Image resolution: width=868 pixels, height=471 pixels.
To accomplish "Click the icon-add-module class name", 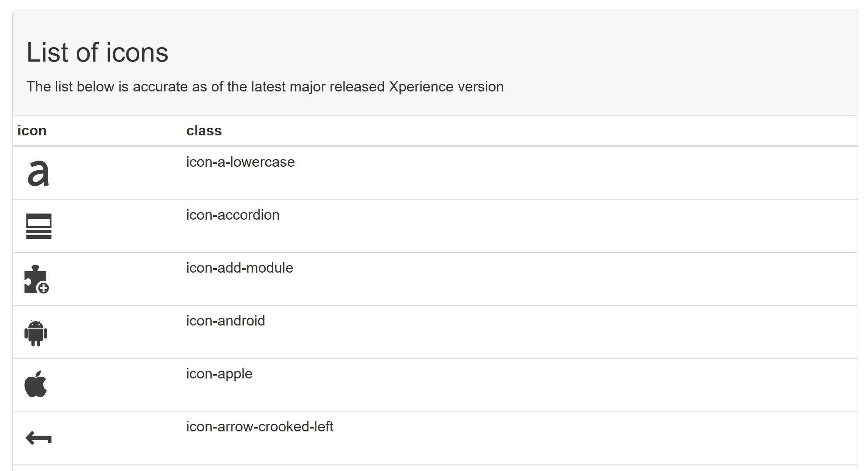I will (x=239, y=268).
